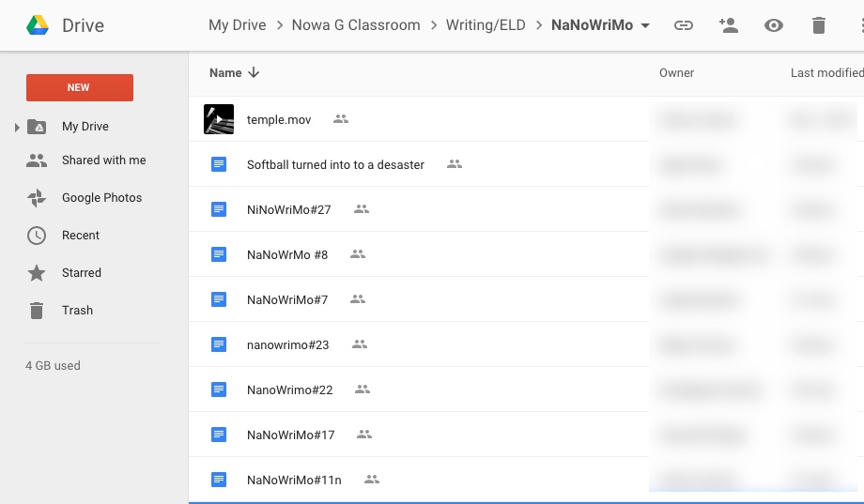Open Shared with me
The image size is (864, 504).
pos(103,160)
